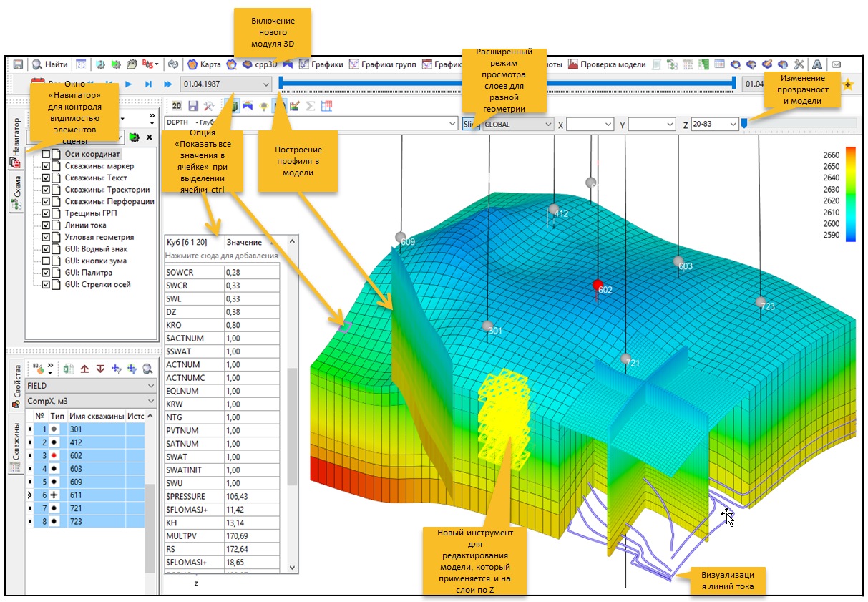Image resolution: width=868 pixels, height=602 pixels.
Task: Enable the Оси координат checkbox
Action: pos(46,154)
